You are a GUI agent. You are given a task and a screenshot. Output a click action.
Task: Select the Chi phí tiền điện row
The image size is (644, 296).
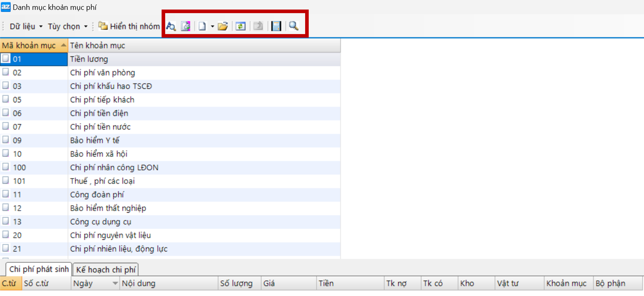click(x=99, y=113)
